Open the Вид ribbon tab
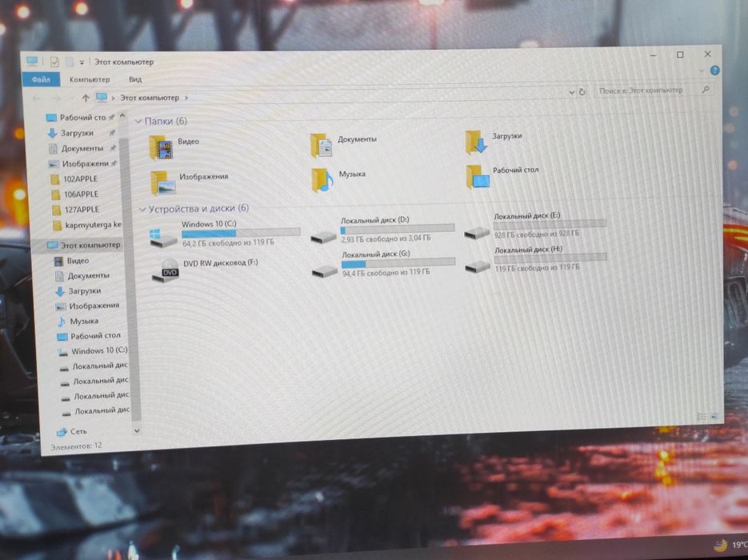This screenshot has width=748, height=560. [135, 79]
